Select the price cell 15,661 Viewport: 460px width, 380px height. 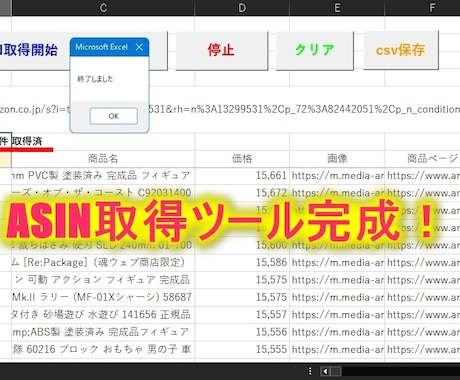click(x=242, y=176)
